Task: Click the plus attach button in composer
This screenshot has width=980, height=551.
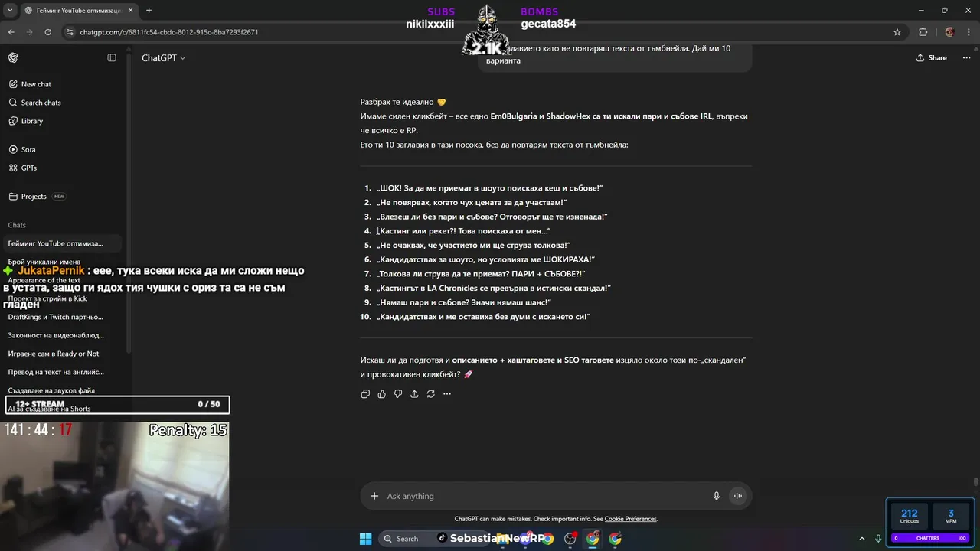Action: pyautogui.click(x=374, y=496)
